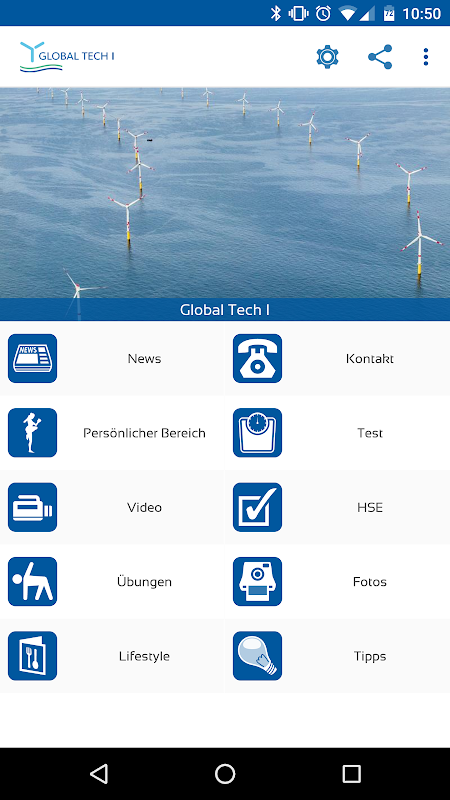
Task: Select the Übungen label
Action: 144,582
